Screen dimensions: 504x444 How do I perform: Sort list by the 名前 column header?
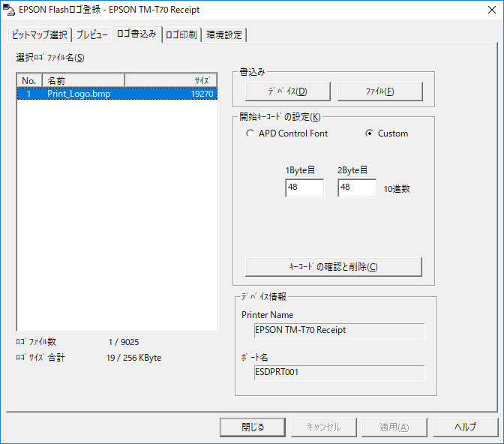[82, 80]
